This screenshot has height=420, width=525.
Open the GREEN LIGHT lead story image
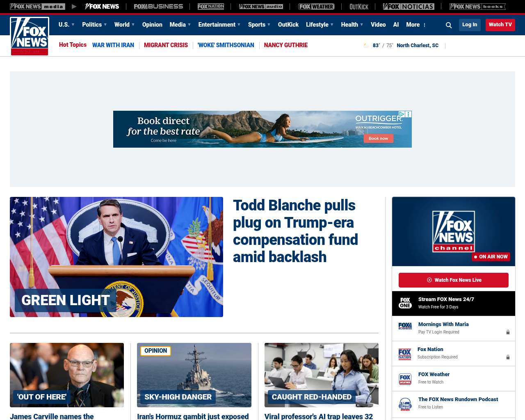[x=116, y=257]
